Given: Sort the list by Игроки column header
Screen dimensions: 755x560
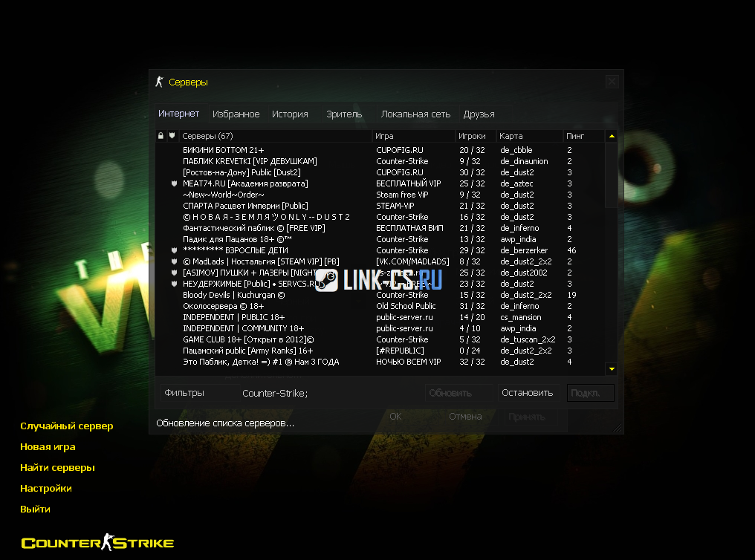Looking at the screenshot, I should point(473,136).
